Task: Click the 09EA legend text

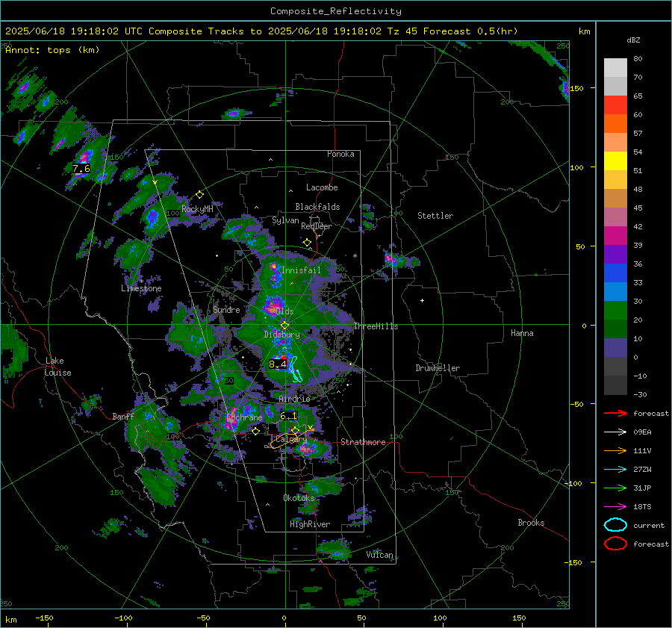Action: pos(642,432)
